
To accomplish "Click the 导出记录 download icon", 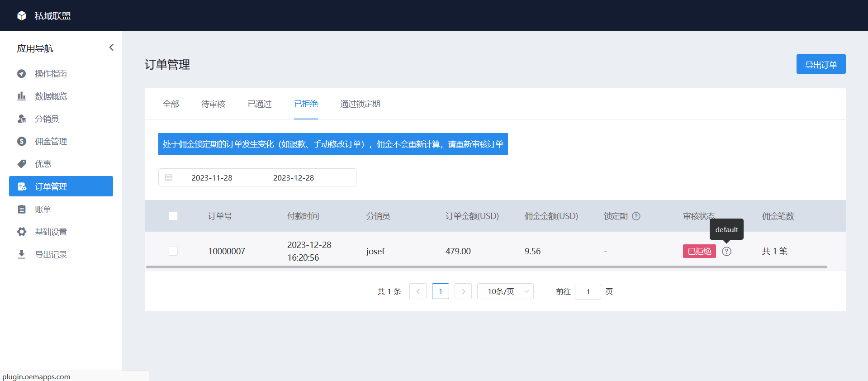I will 22,254.
